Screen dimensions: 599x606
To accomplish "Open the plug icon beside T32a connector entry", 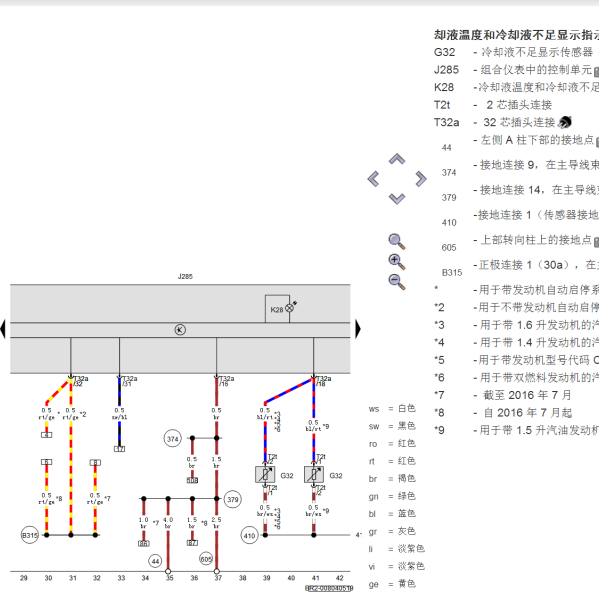I will click(565, 122).
